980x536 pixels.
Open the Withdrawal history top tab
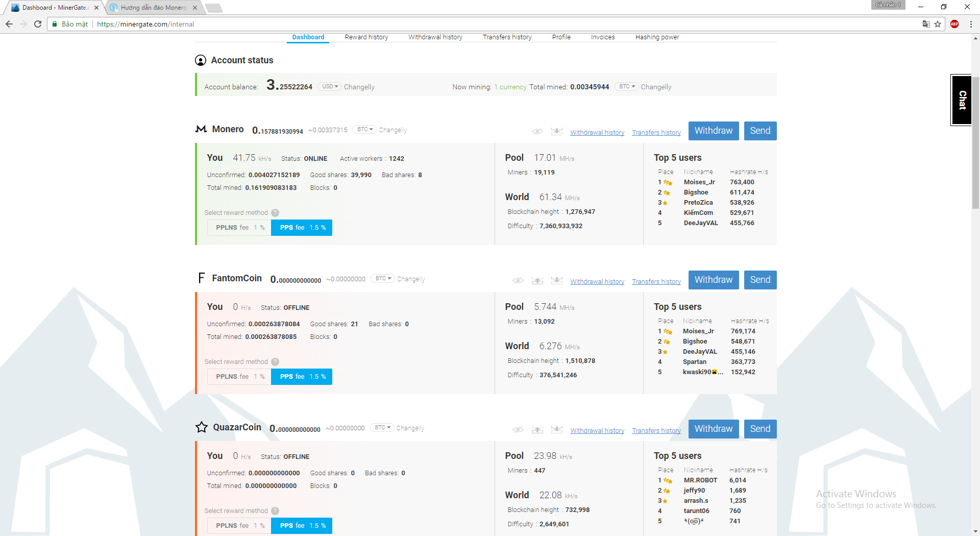435,37
